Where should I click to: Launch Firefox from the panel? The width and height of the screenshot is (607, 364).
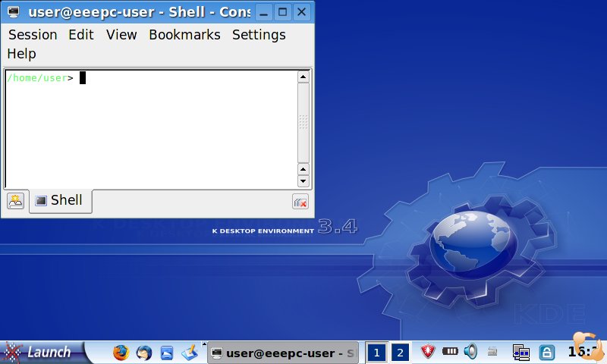coord(121,353)
